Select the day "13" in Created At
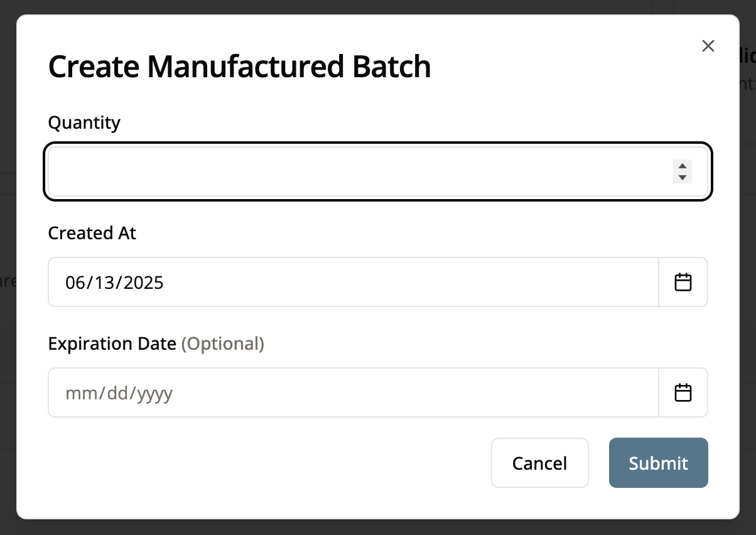This screenshot has width=756, height=535. pos(103,283)
